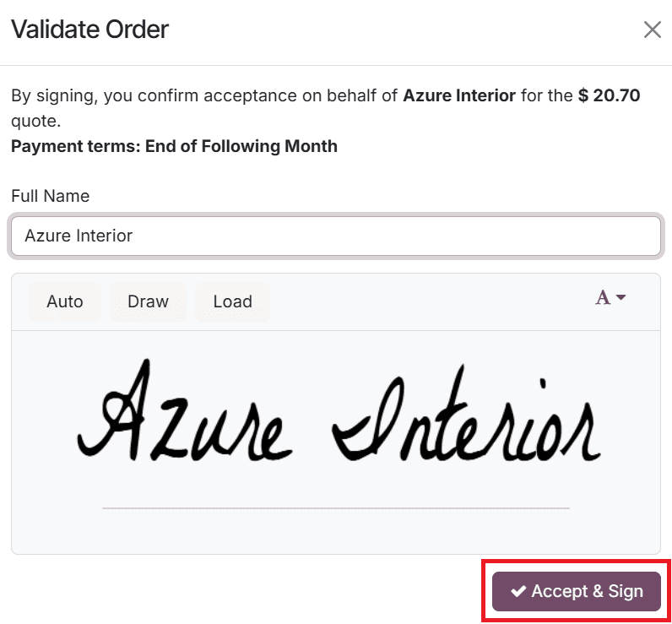Click the checkmark icon on Accept & Sign
Screen dimensions: 672x624
click(518, 591)
